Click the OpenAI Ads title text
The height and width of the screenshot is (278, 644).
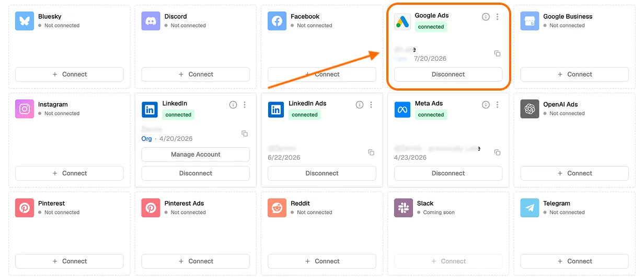(x=560, y=104)
